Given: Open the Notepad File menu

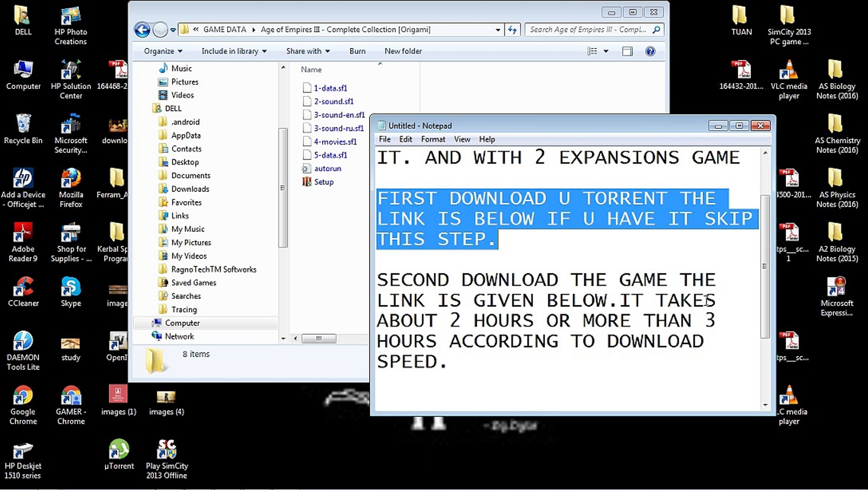Looking at the screenshot, I should point(385,139).
